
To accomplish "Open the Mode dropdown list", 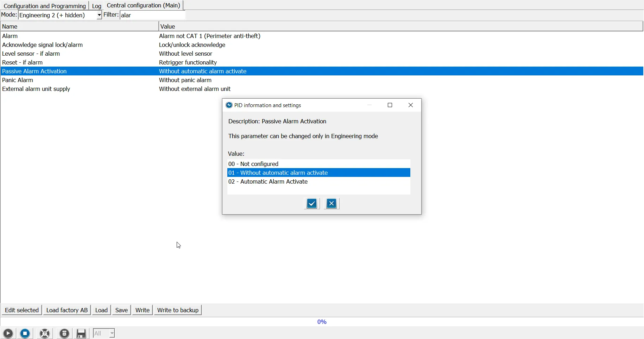I will coord(99,15).
